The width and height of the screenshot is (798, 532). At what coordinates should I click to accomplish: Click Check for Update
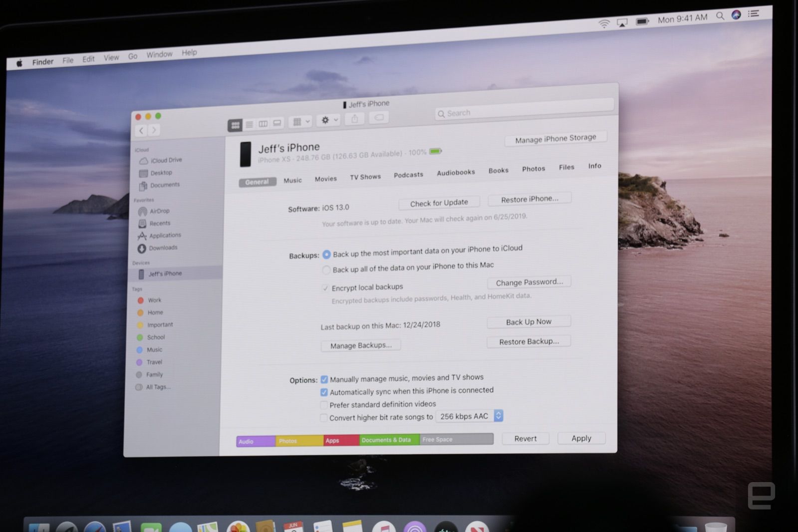tap(439, 203)
